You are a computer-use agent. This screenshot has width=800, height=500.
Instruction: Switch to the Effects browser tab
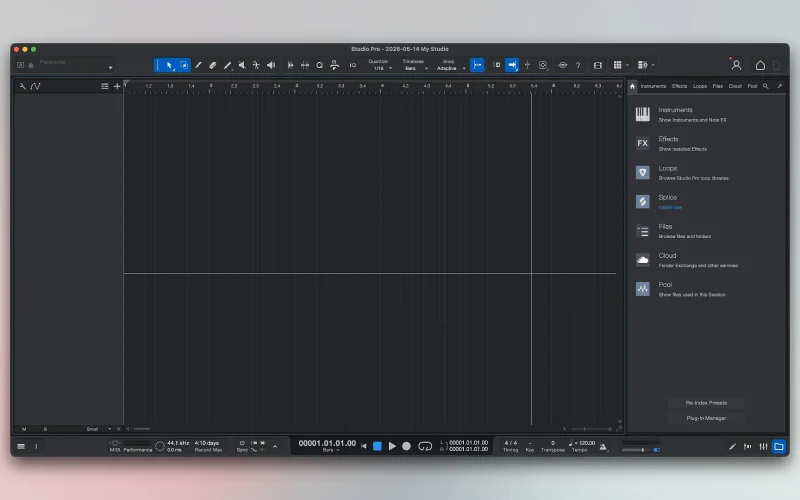point(679,86)
